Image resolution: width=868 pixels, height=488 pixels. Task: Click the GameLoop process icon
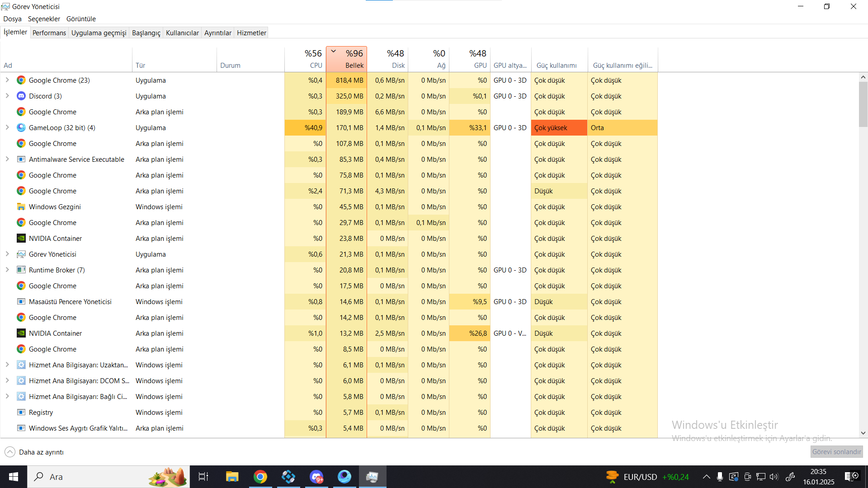click(21, 127)
